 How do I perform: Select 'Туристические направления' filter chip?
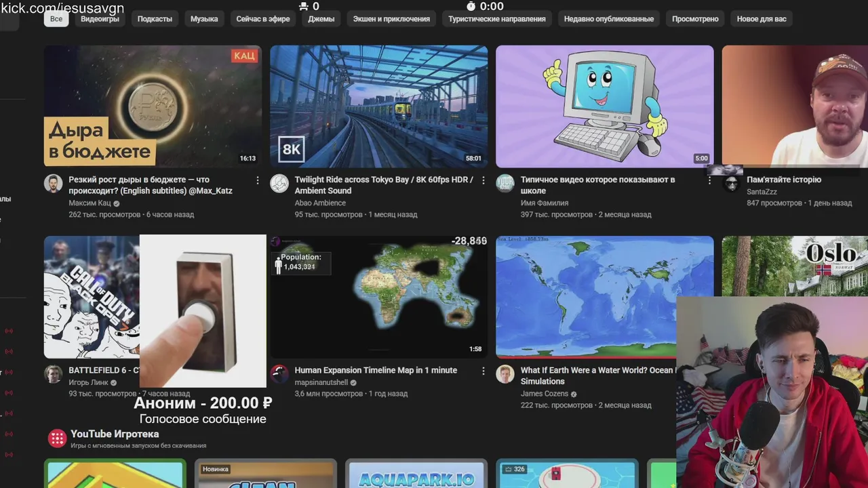[497, 19]
